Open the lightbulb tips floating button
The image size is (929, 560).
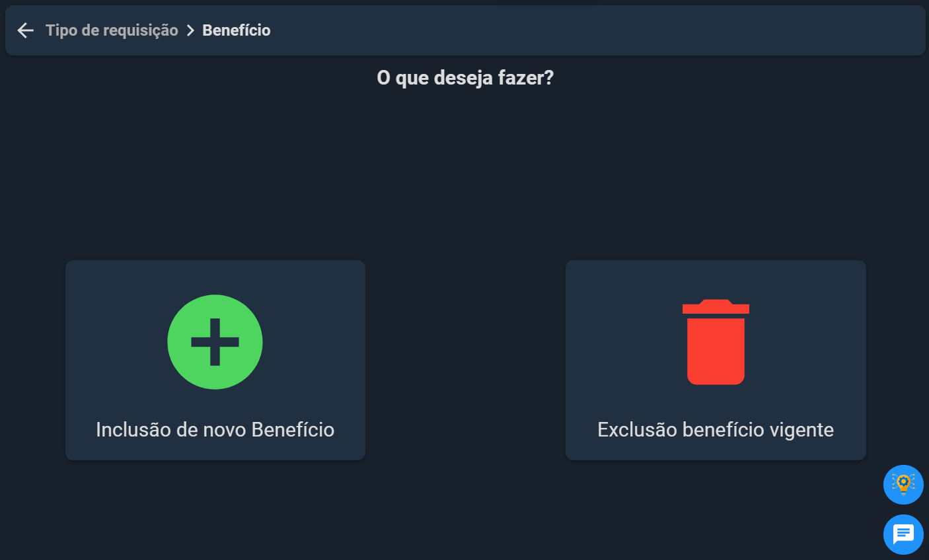(x=903, y=485)
